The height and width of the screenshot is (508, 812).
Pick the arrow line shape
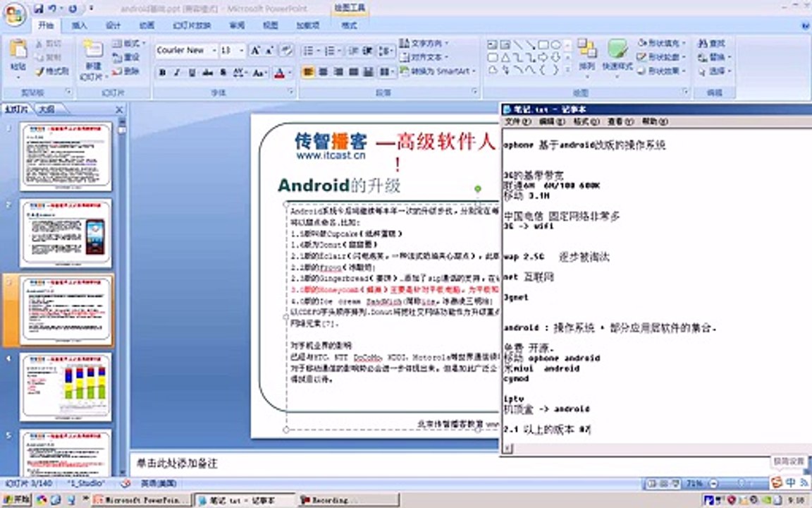tap(530, 44)
